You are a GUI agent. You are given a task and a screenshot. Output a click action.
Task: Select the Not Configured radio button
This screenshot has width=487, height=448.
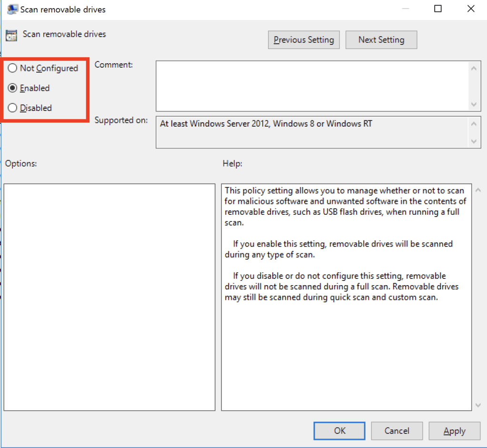point(13,68)
